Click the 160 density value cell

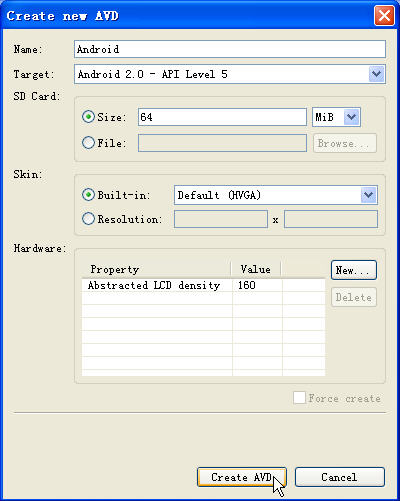point(257,285)
